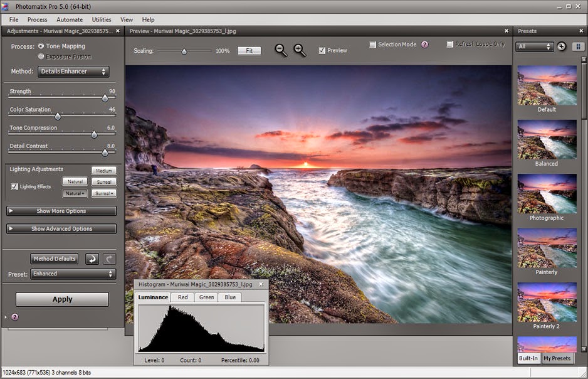Click the Apply button
This screenshot has width=588, height=379.
(62, 299)
